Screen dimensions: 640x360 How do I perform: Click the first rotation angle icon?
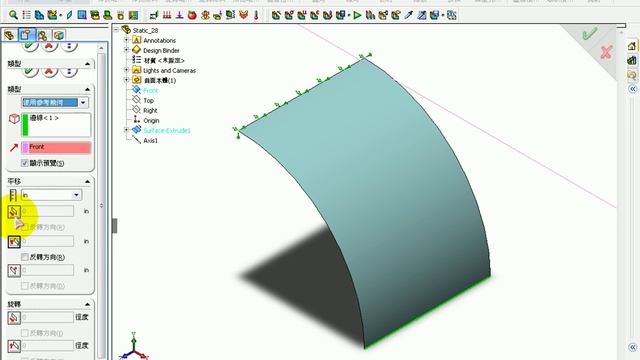click(14, 318)
